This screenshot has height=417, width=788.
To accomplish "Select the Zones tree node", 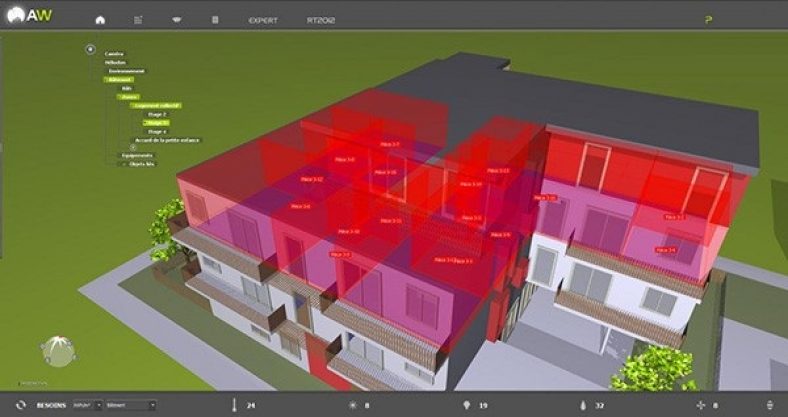I will pyautogui.click(x=128, y=96).
